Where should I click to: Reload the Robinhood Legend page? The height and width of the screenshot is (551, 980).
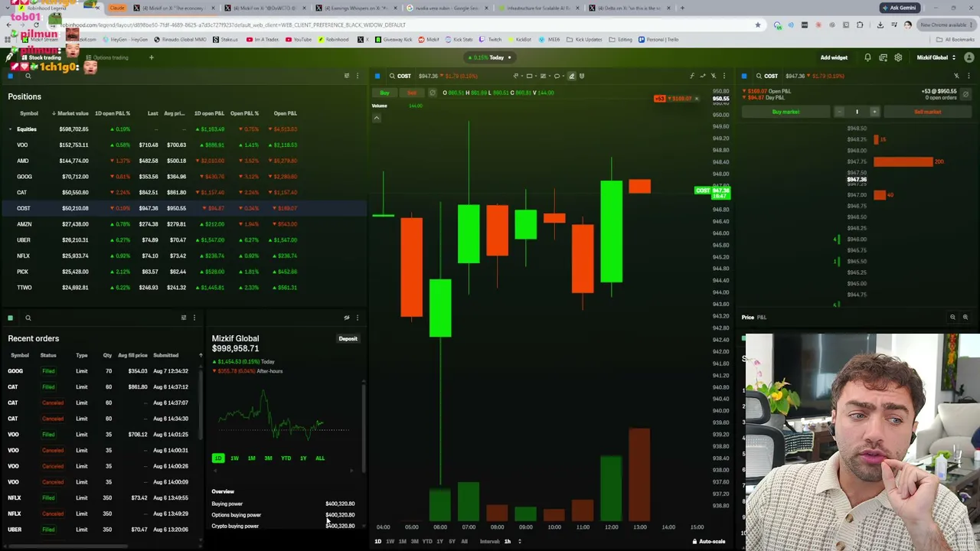coord(36,24)
